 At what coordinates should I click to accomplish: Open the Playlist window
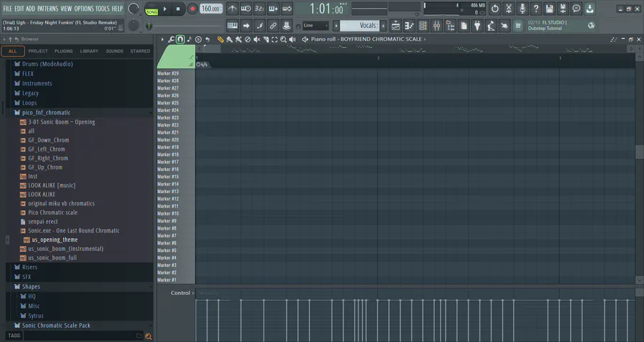(396, 26)
